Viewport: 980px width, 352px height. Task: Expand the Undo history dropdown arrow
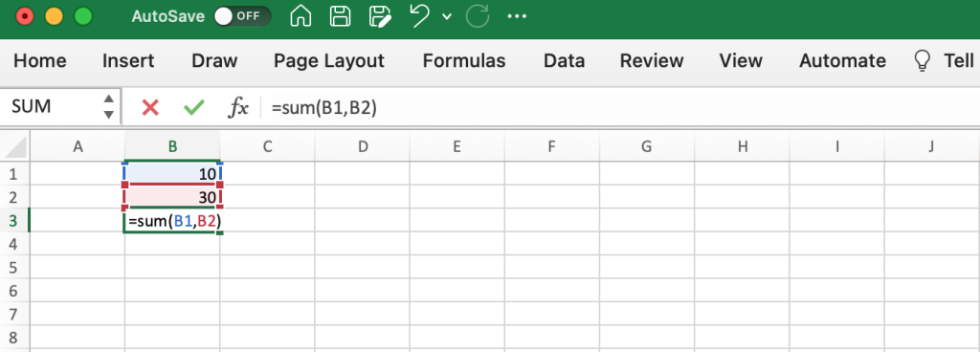click(x=446, y=17)
